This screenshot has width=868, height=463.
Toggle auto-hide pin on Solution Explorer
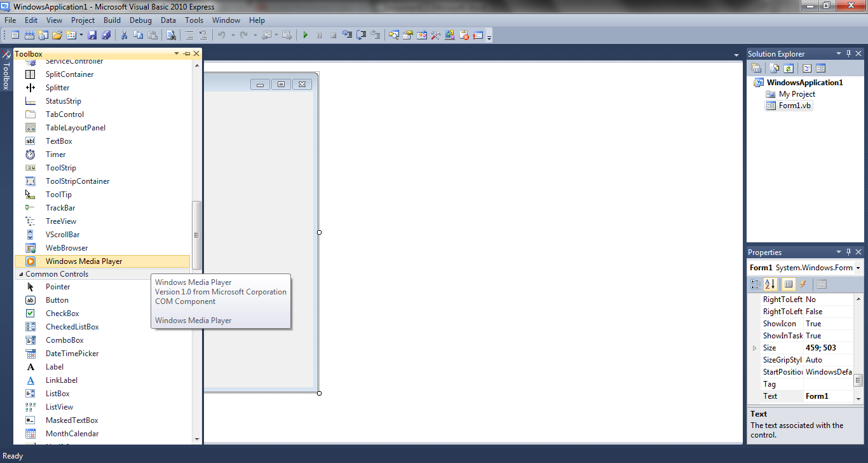[848, 54]
